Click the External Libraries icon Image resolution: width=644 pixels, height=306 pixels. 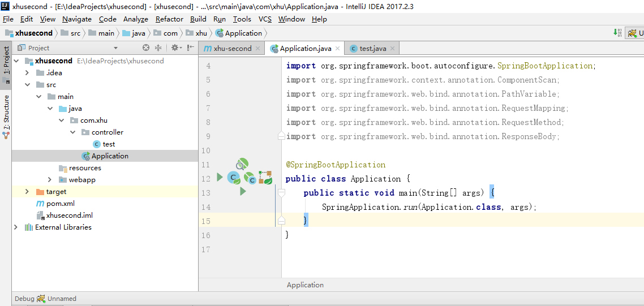(x=29, y=227)
